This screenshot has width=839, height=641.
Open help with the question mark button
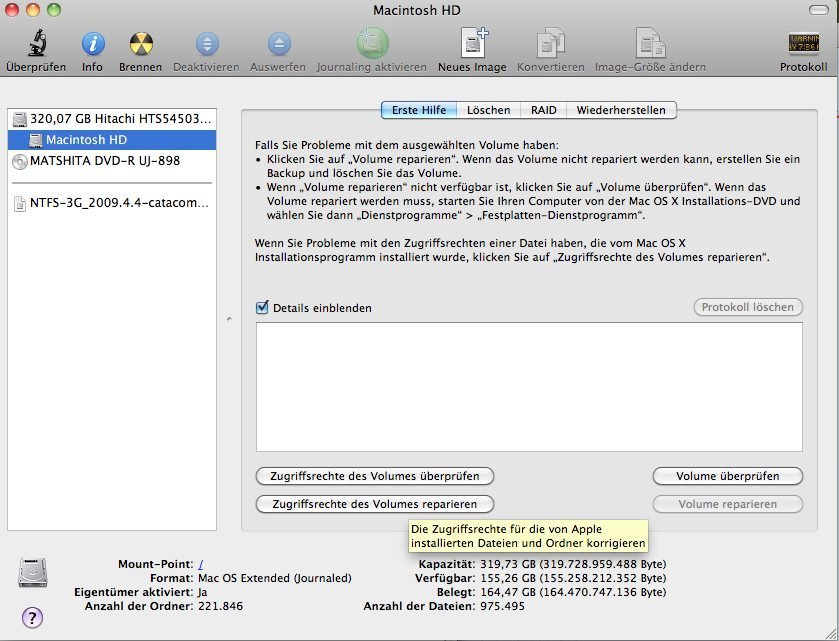pos(32,618)
